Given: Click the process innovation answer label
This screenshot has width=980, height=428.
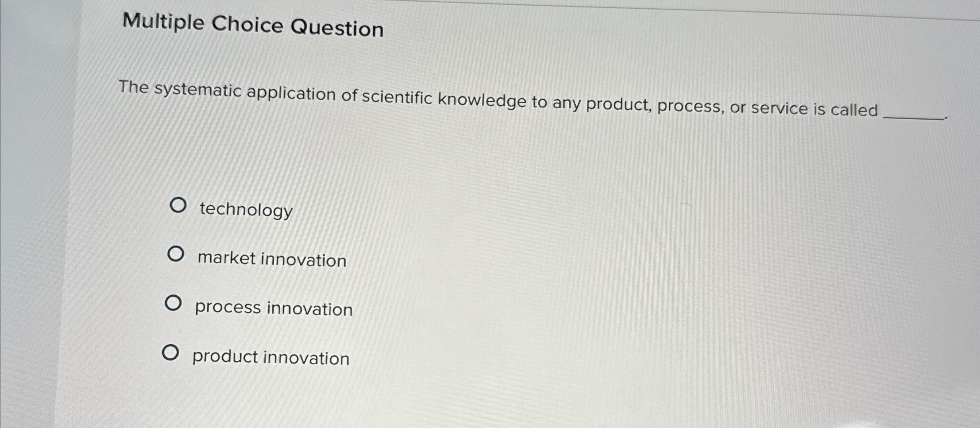Looking at the screenshot, I should coord(274,308).
